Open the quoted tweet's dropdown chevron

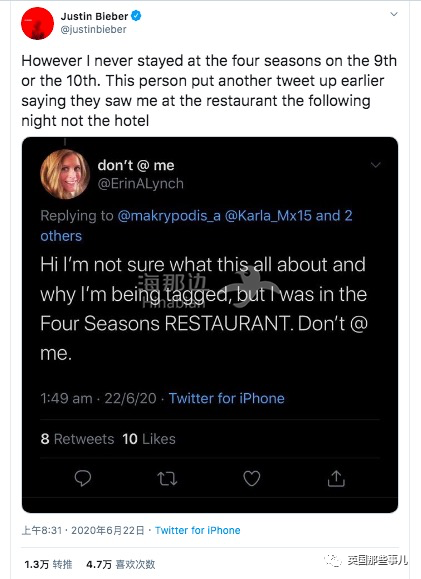(376, 165)
